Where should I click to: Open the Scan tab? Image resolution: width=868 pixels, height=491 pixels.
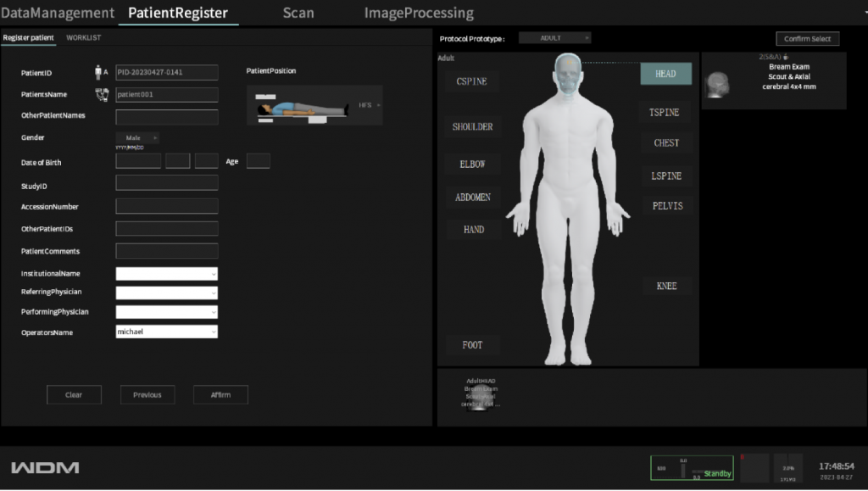click(298, 13)
